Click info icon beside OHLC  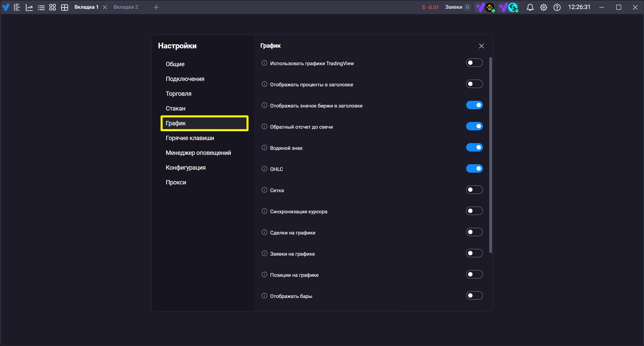pyautogui.click(x=264, y=169)
